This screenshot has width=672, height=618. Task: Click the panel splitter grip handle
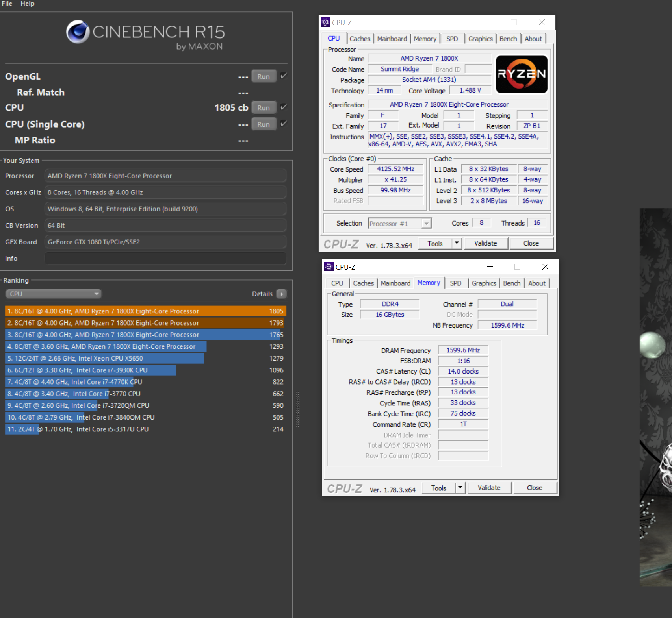(298, 409)
